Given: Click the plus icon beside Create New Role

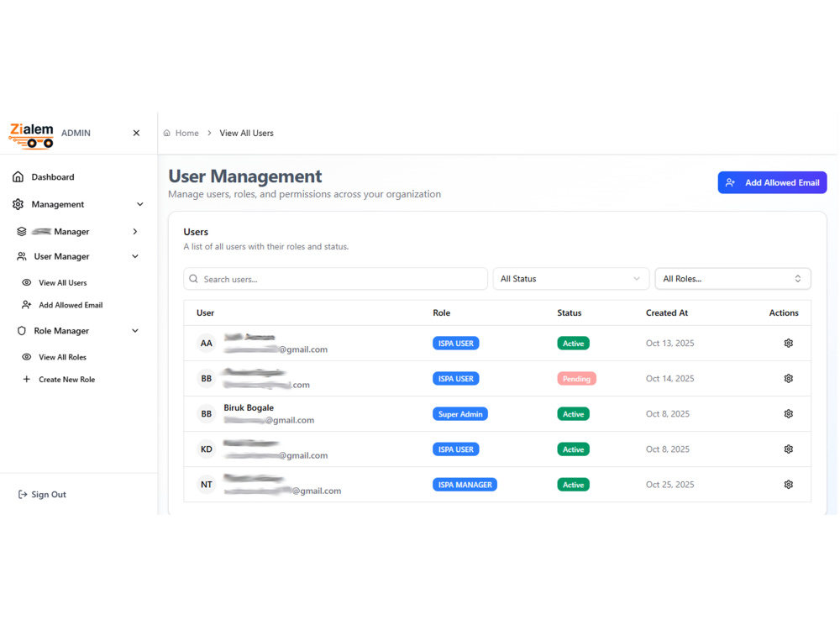Looking at the screenshot, I should point(26,380).
